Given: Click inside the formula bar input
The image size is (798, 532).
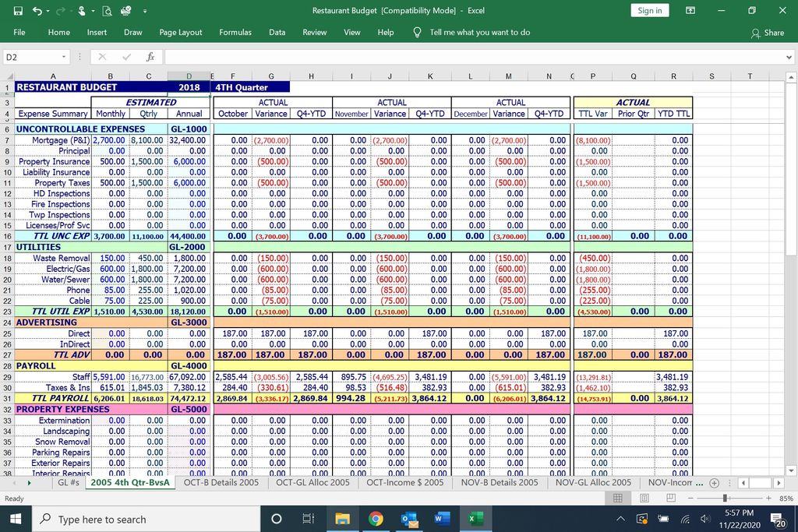Looking at the screenshot, I should [x=473, y=57].
